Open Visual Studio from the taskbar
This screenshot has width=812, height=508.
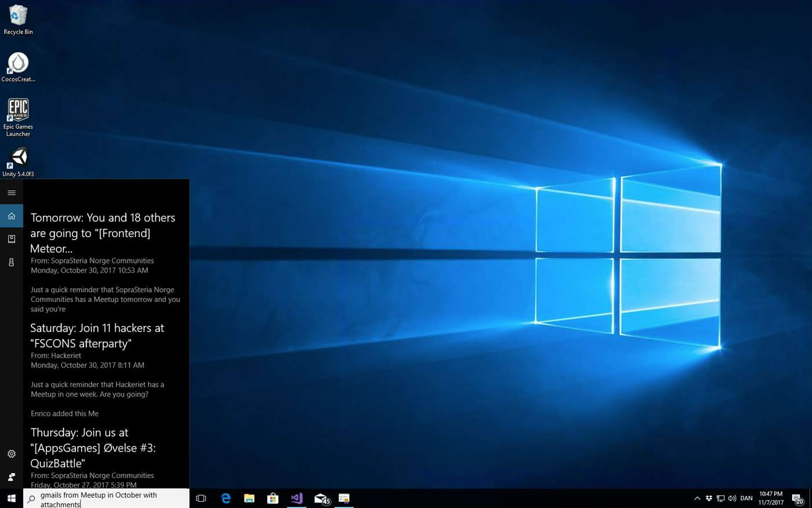[296, 499]
